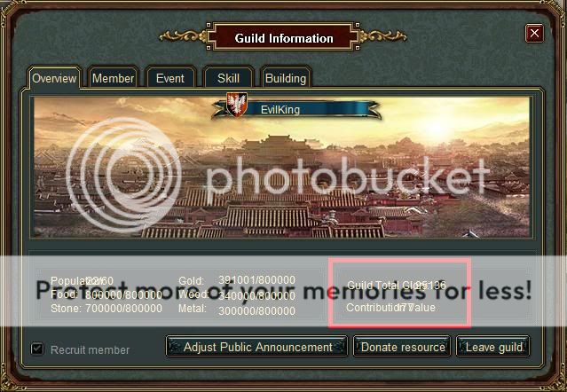567x392 pixels.
Task: Close the Guild Information window
Action: coord(534,34)
